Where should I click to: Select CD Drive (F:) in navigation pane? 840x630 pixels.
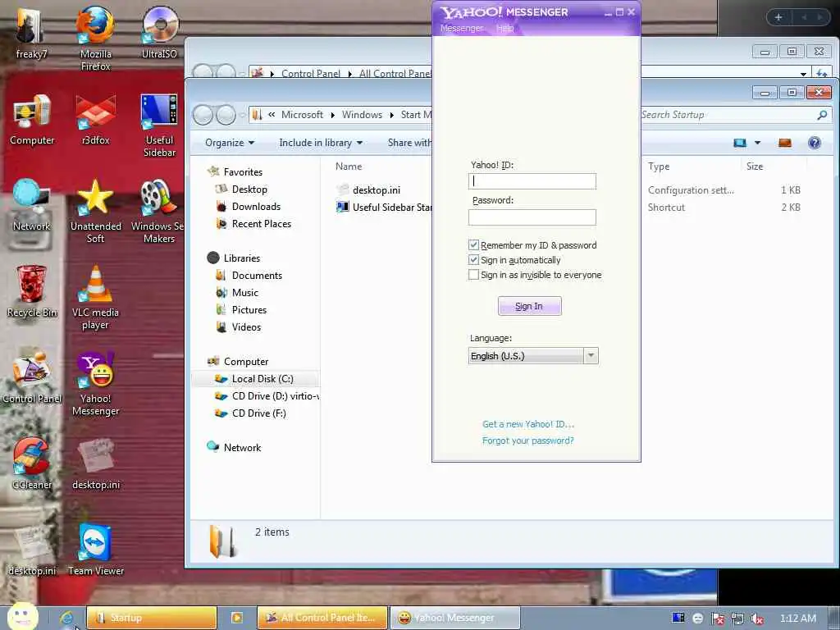tap(258, 413)
